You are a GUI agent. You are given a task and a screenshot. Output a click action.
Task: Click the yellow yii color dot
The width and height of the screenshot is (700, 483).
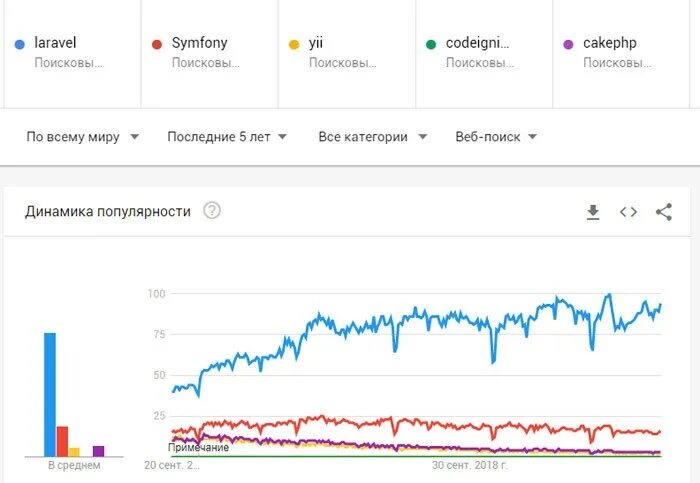[293, 44]
